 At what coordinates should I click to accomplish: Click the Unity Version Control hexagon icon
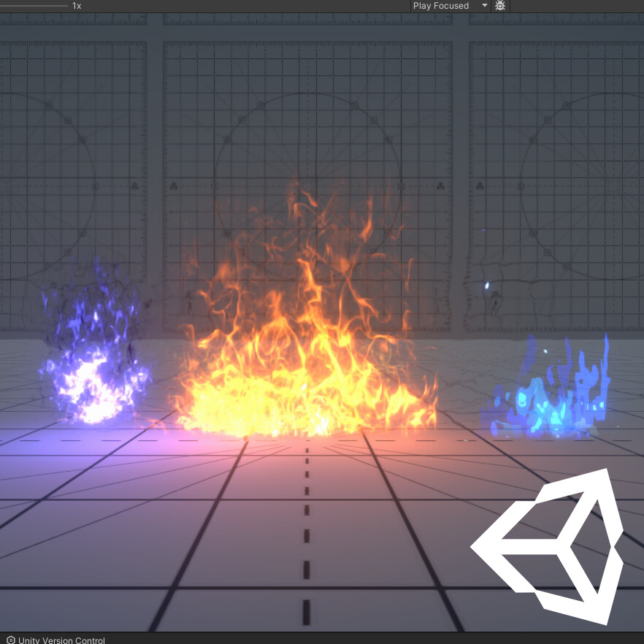[x=10, y=640]
